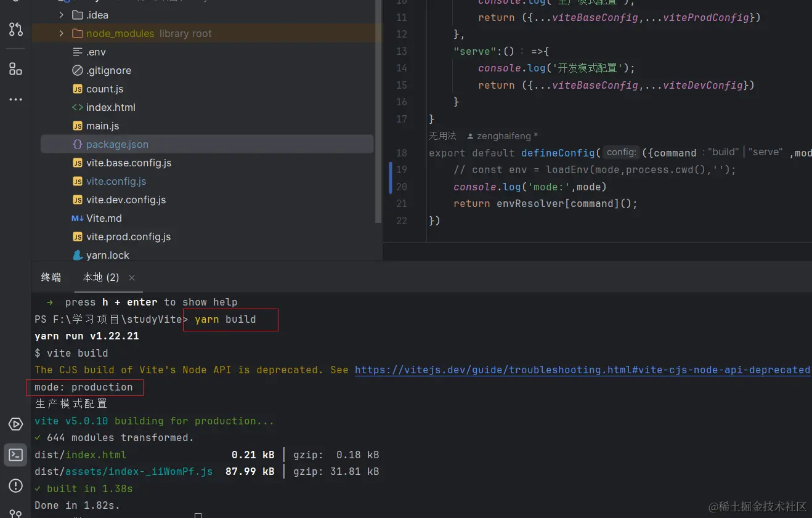Open the Structure tool window icon
Image resolution: width=812 pixels, height=518 pixels.
[16, 69]
